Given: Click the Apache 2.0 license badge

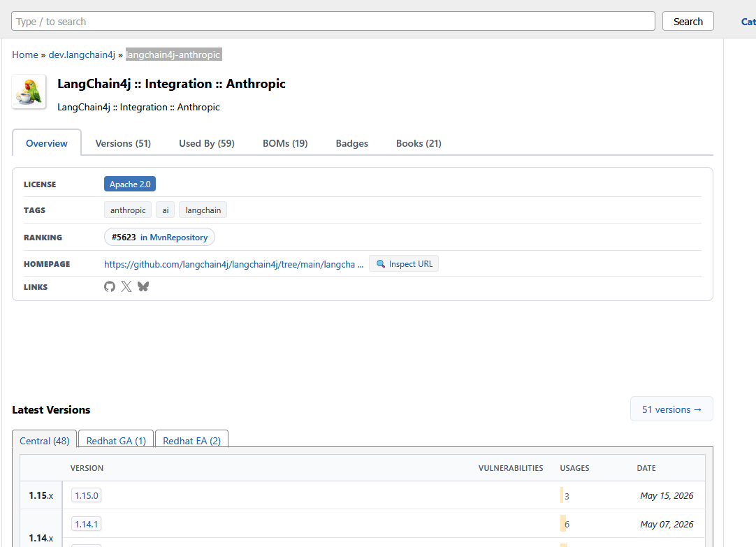Looking at the screenshot, I should click(x=130, y=184).
